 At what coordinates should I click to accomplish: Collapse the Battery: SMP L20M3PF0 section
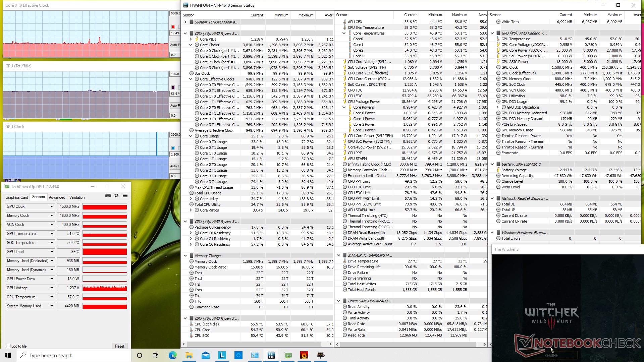tap(492, 164)
